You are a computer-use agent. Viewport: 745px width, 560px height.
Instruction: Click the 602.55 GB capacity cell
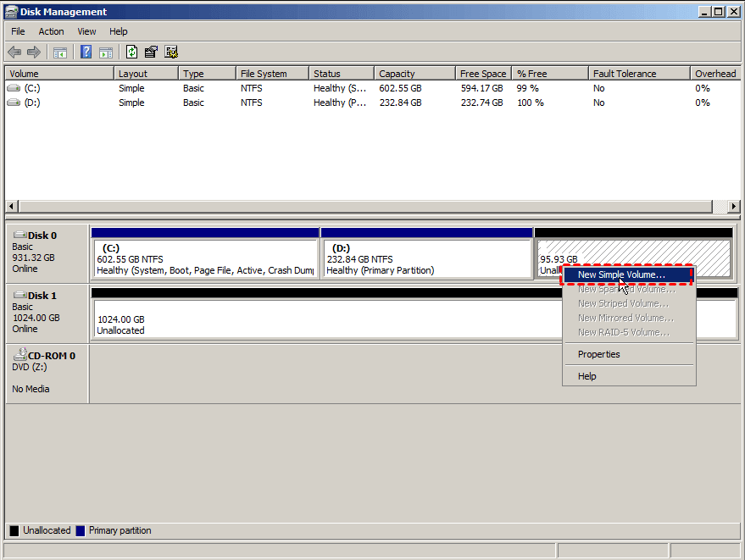(401, 88)
